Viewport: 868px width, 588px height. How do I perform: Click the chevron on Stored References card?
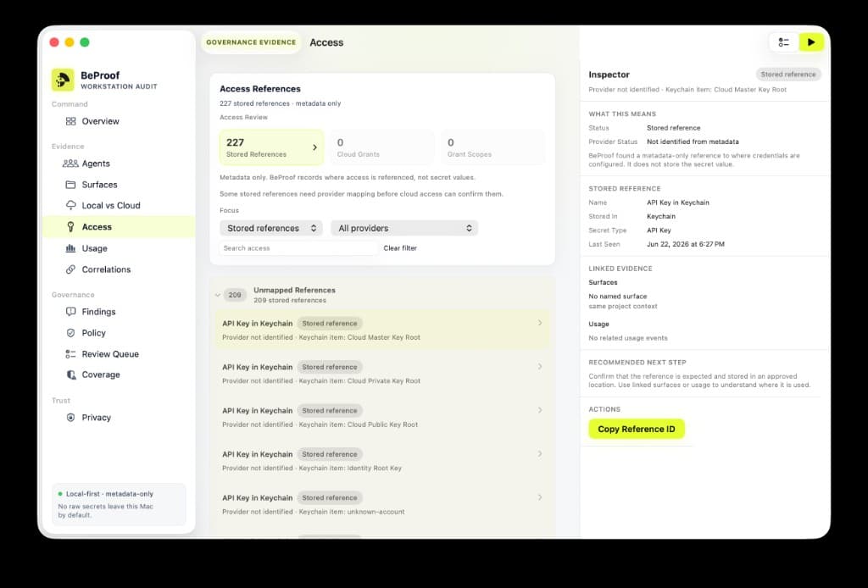[314, 147]
